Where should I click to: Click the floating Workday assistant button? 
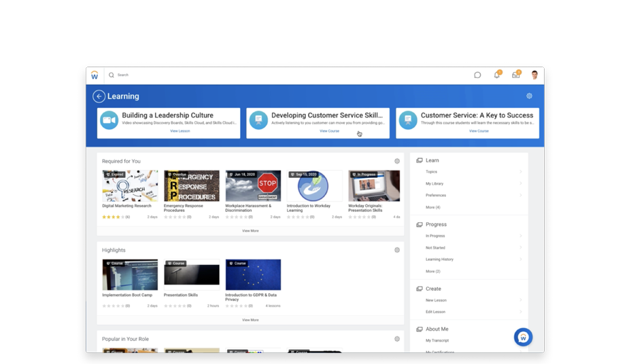(523, 337)
